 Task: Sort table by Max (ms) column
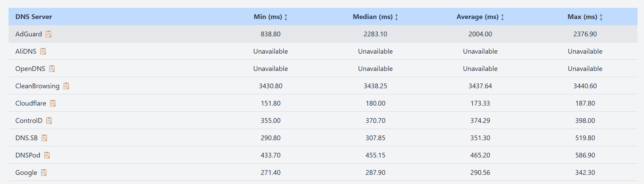point(601,17)
